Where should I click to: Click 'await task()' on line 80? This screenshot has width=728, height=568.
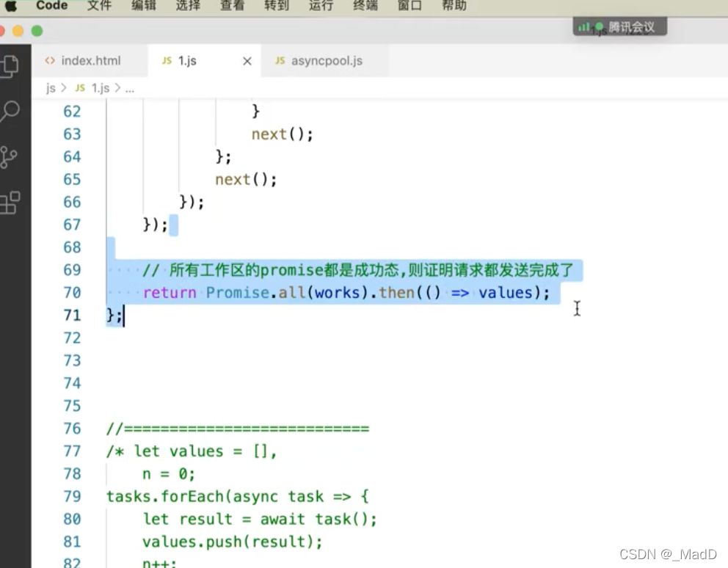(314, 520)
